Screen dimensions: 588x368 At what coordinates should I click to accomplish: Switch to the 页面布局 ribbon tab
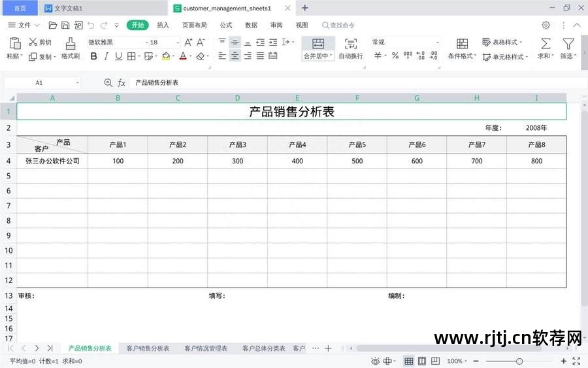pyautogui.click(x=194, y=25)
